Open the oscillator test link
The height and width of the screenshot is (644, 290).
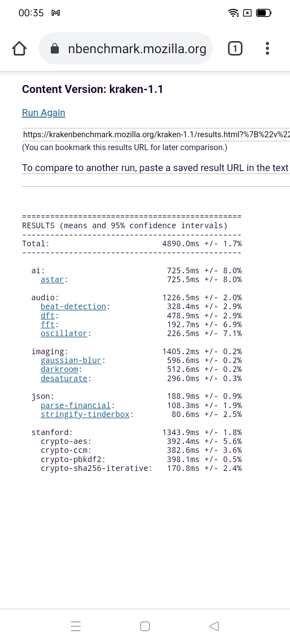(x=64, y=334)
